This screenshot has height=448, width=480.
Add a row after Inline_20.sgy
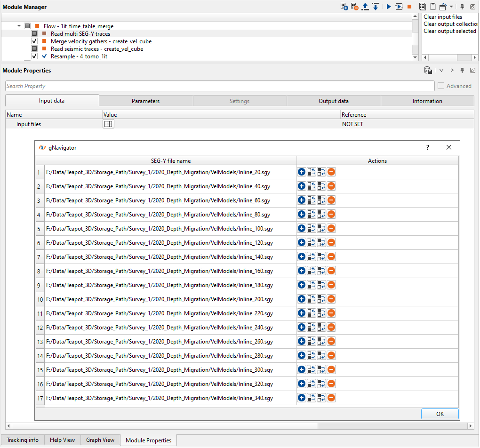(302, 172)
